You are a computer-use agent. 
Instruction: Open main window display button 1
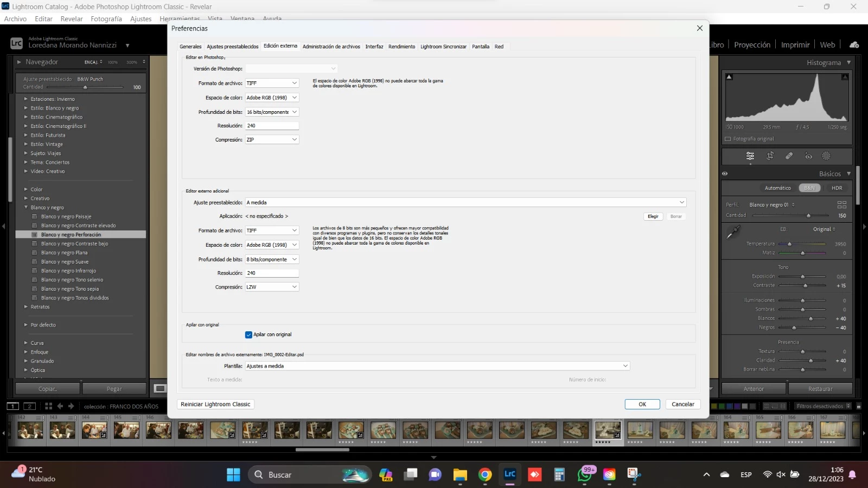[12, 406]
